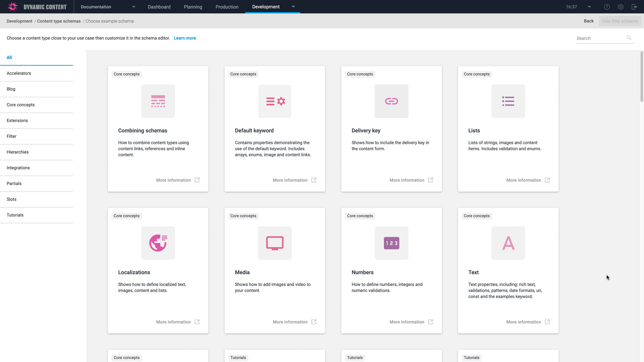Open More information for Combining schemas
Image resolution: width=644 pixels, height=362 pixels.
pyautogui.click(x=173, y=180)
